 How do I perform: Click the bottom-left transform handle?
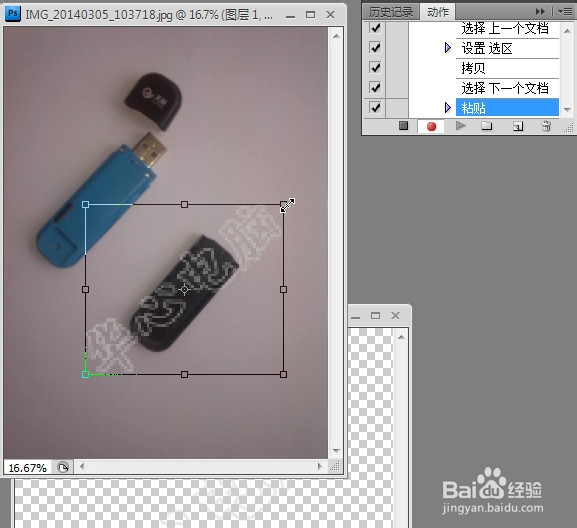85,374
